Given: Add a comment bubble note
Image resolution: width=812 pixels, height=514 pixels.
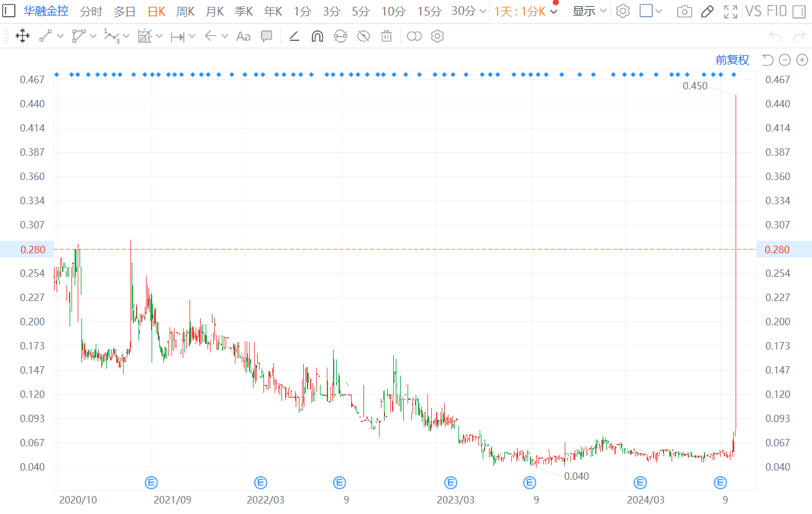Looking at the screenshot, I should (267, 36).
